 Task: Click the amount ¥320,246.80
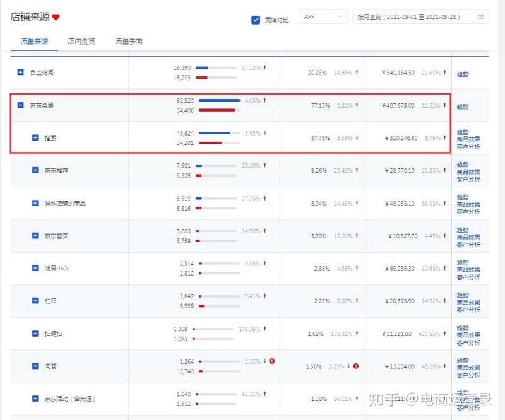click(401, 138)
